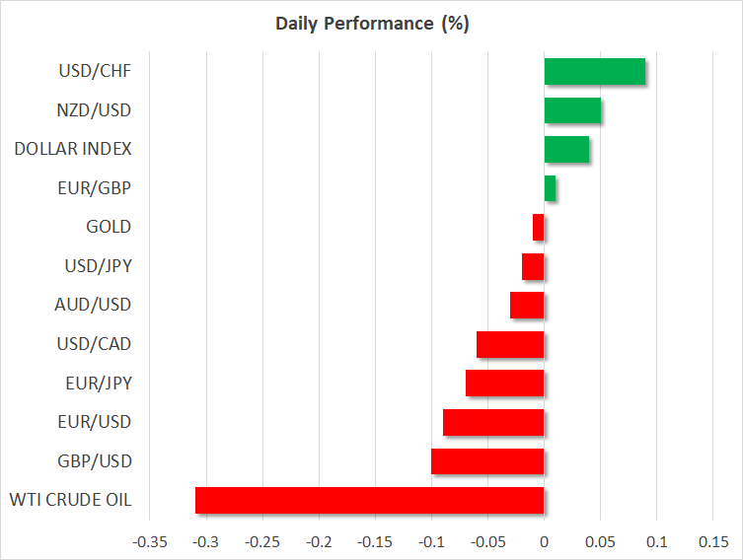Click the EUR/USD red bar

pyautogui.click(x=493, y=422)
